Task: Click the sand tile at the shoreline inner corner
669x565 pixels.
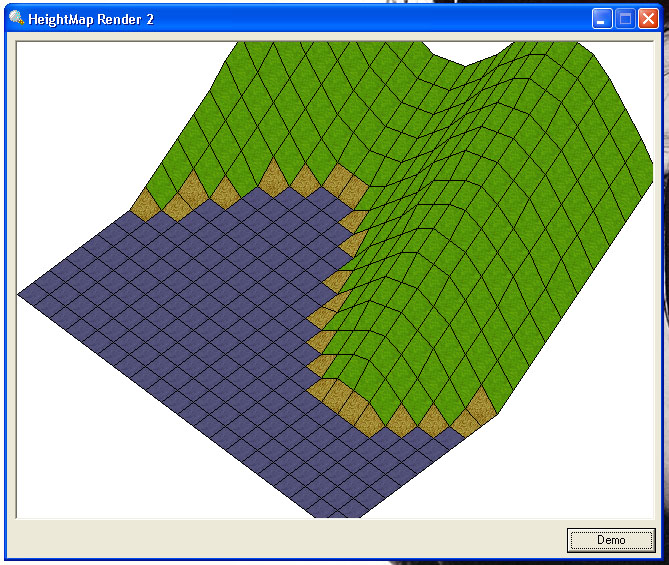Action: tap(340, 183)
